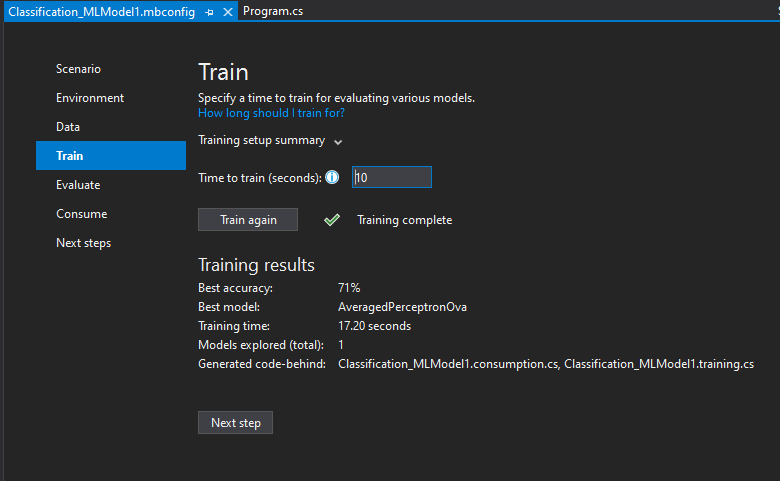The image size is (780, 481).
Task: Go to the Scenario step
Action: pos(78,69)
